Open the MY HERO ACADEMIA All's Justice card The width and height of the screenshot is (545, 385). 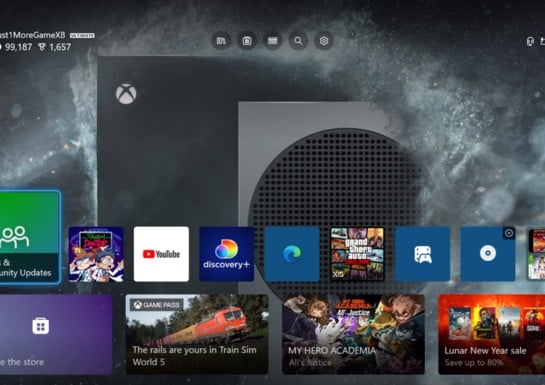[x=353, y=334]
